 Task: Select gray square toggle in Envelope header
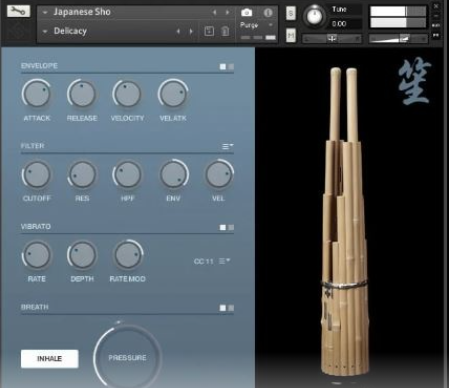[231, 67]
